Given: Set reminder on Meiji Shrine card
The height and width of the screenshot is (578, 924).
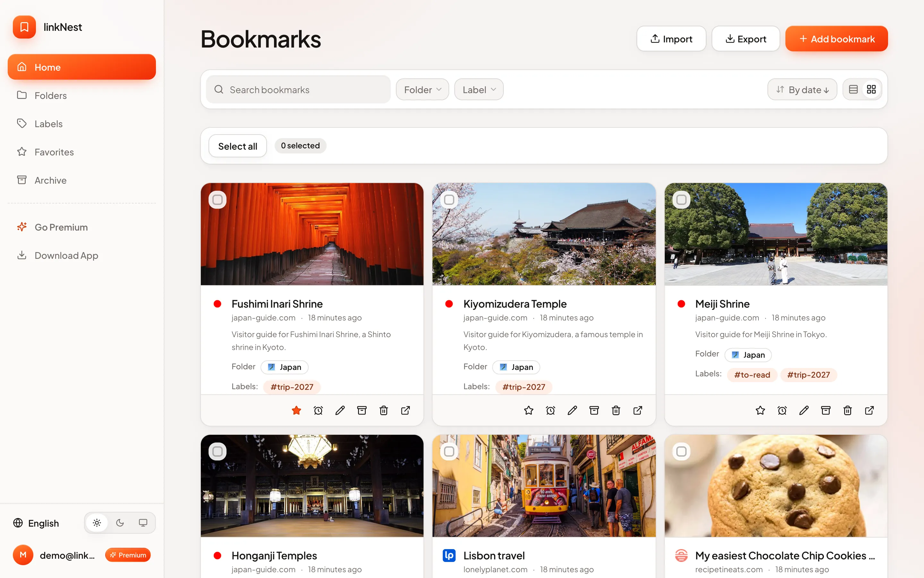Looking at the screenshot, I should pyautogui.click(x=782, y=410).
